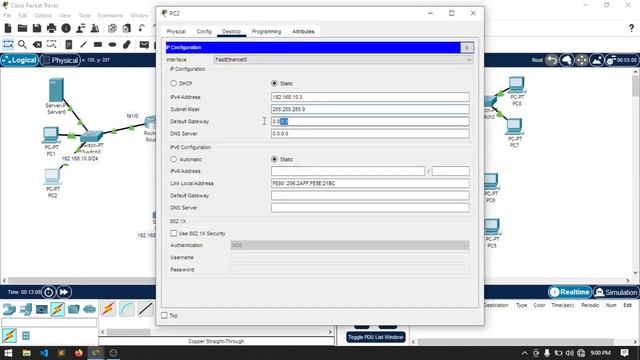Viewport: 640px width, 360px height.
Task: Switch to the Physical tab in PC2
Action: coord(176,31)
